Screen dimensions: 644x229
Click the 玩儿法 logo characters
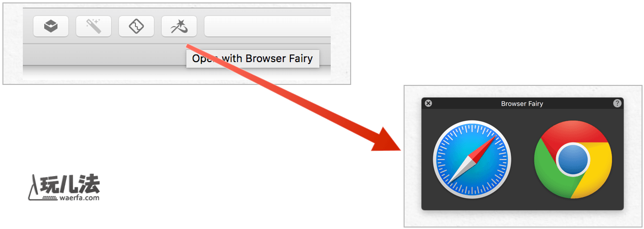(71, 183)
